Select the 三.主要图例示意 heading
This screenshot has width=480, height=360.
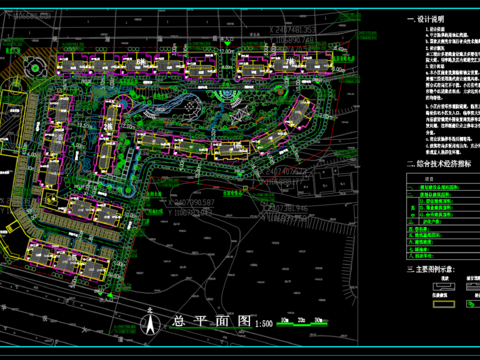point(431,269)
